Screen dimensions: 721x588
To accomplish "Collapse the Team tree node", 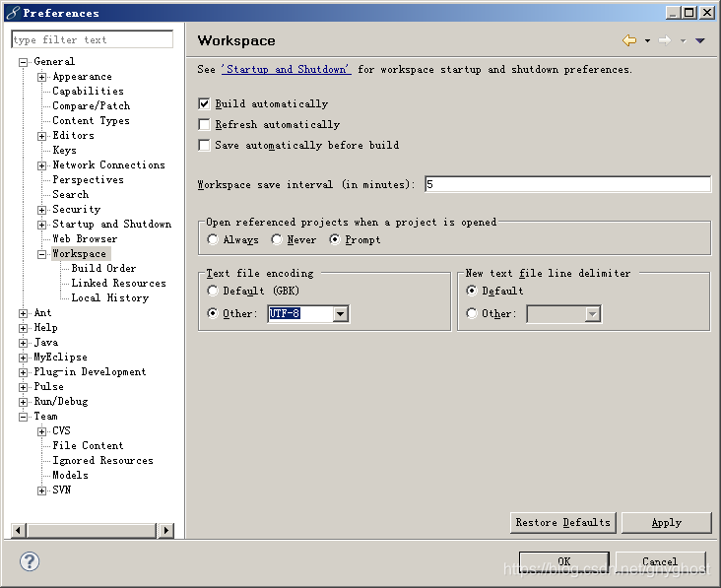I will point(23,417).
